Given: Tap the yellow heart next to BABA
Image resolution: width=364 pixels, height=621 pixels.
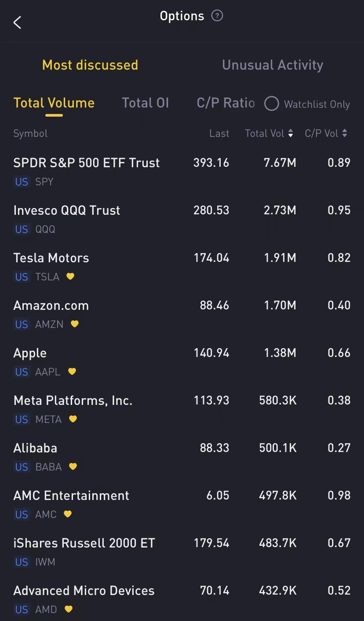Looking at the screenshot, I should point(73,467).
